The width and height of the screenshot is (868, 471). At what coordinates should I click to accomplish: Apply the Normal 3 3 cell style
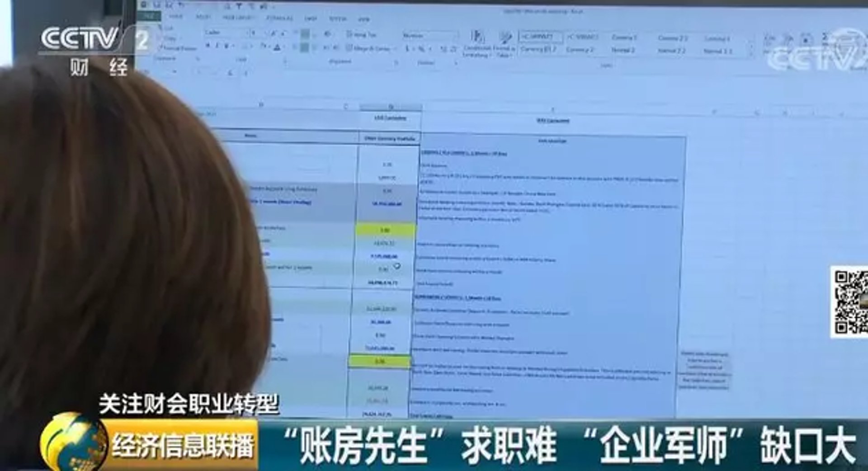pos(717,52)
